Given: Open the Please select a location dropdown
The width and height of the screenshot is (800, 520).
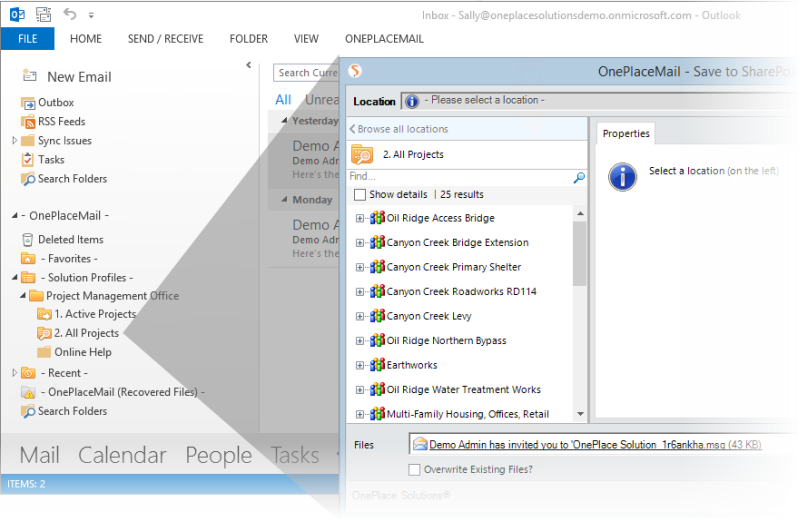Looking at the screenshot, I should (x=598, y=101).
